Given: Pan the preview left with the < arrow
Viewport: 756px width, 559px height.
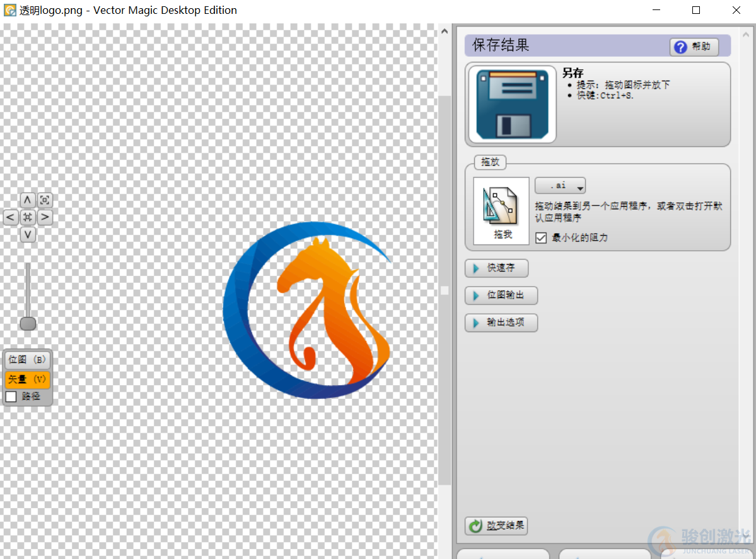Looking at the screenshot, I should (x=11, y=217).
